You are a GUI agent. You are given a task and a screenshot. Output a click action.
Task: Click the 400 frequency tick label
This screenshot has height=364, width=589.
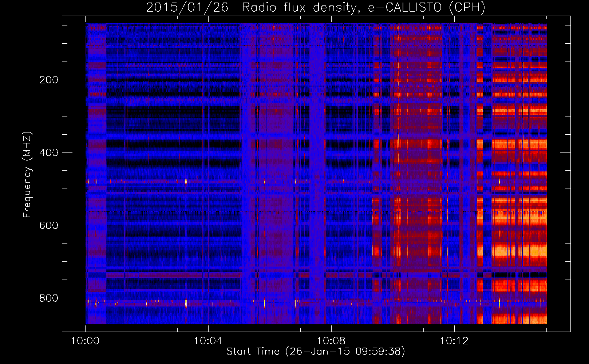(49, 152)
